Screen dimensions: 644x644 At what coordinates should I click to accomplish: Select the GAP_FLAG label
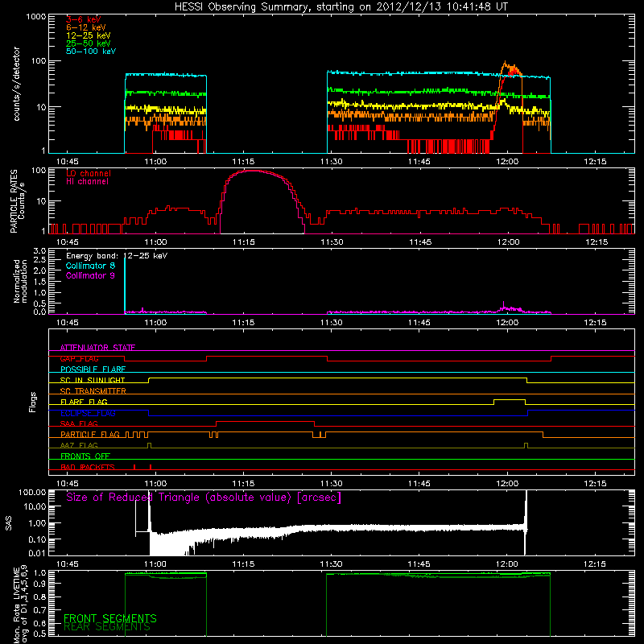(x=79, y=358)
